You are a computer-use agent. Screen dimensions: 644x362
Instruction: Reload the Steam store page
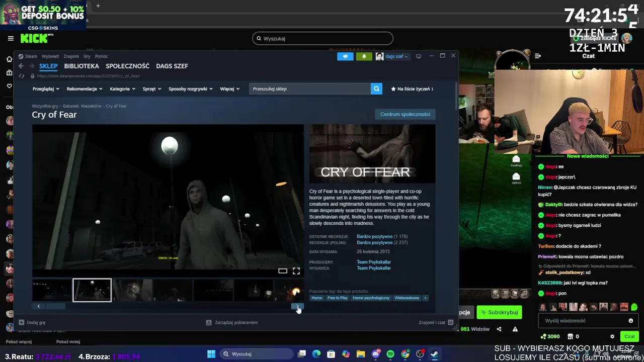point(22,76)
